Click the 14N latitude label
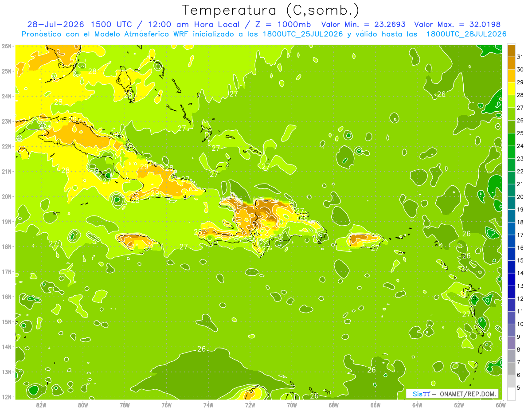The image size is (532, 411). [6, 347]
